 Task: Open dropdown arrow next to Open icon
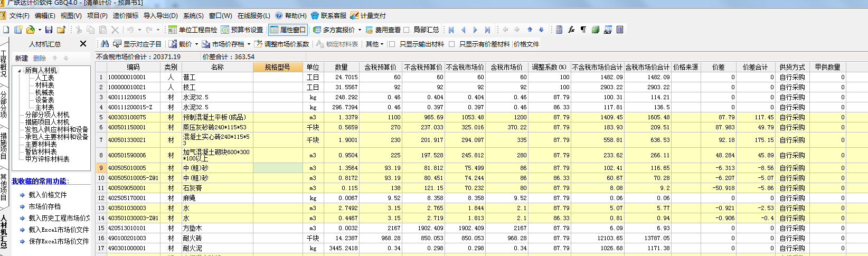click(x=39, y=30)
